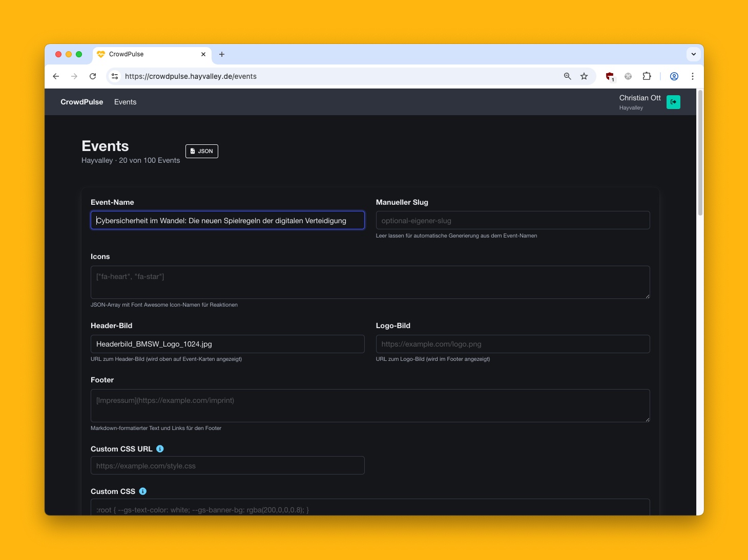Click the page's vertical scrollbar thumb
This screenshot has width=748, height=560.
click(x=700, y=154)
